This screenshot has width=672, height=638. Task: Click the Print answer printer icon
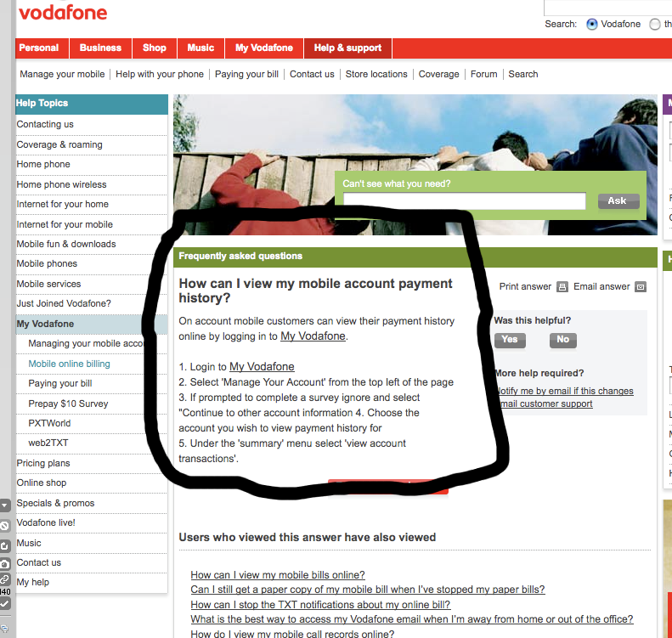point(562,287)
